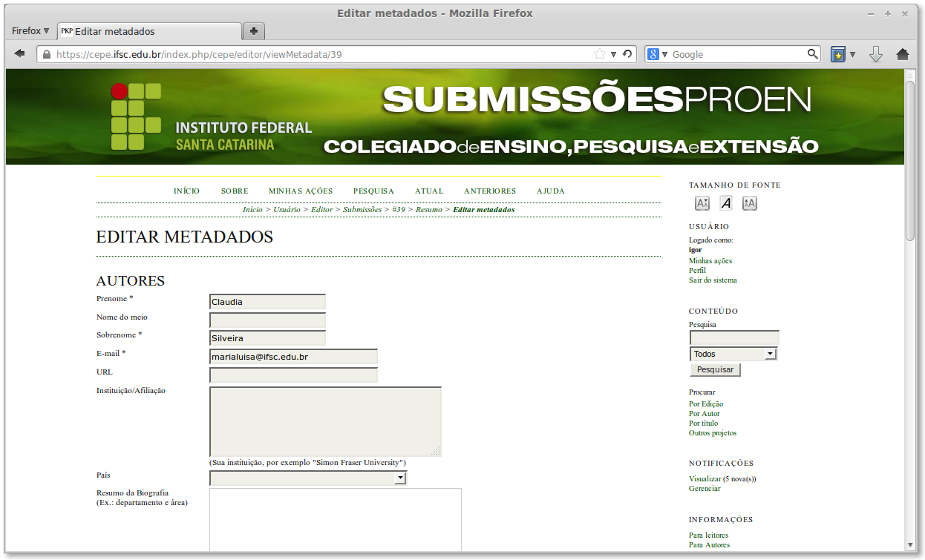The height and width of the screenshot is (560, 925).
Task: Open the Sair do sistema link
Action: click(x=712, y=280)
